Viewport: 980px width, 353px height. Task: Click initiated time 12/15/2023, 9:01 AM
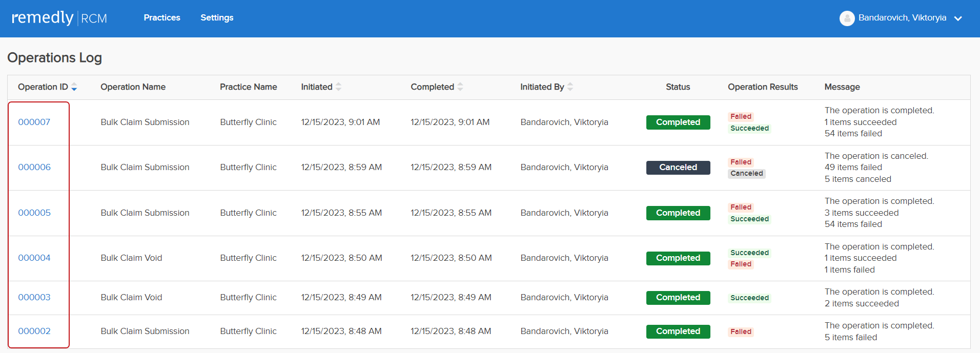(340, 122)
